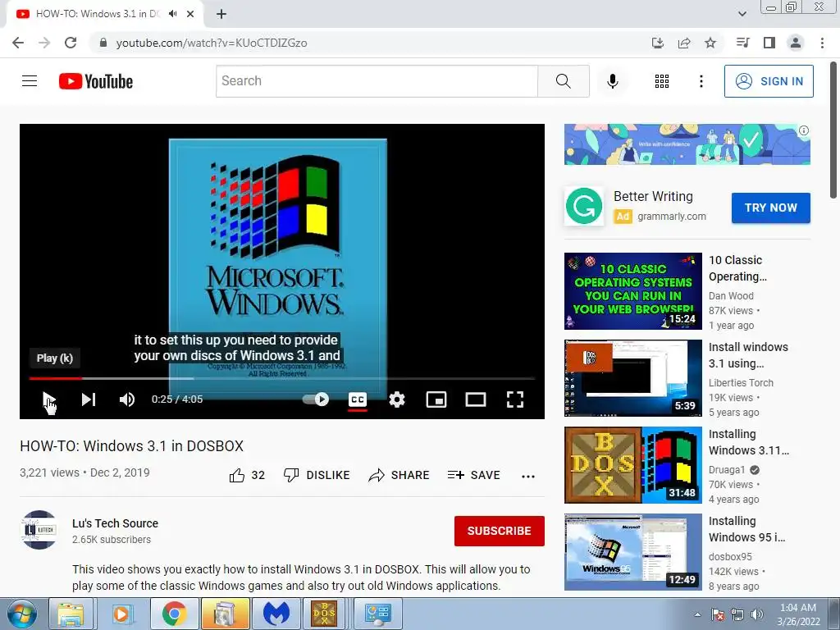840x630 pixels.
Task: Show hidden system tray icons
Action: pyautogui.click(x=697, y=614)
